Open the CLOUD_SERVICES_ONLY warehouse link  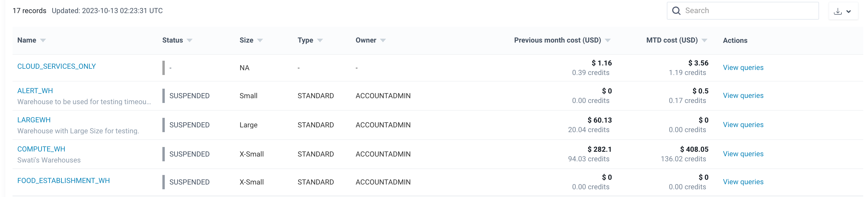pos(57,66)
